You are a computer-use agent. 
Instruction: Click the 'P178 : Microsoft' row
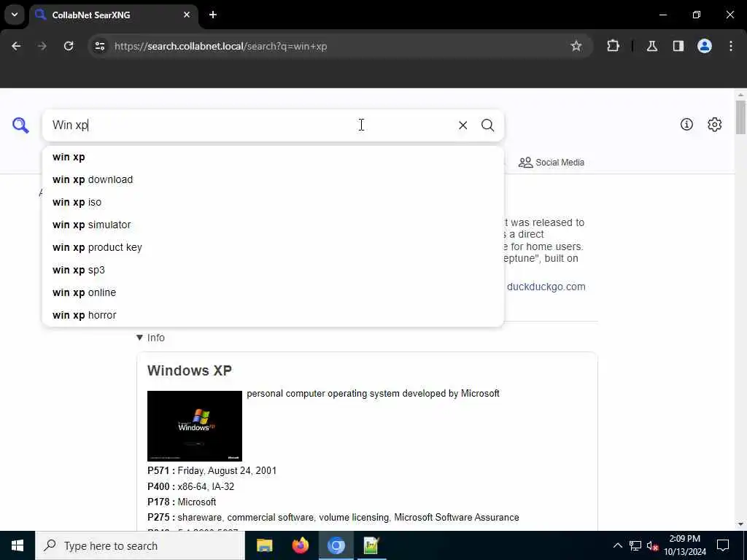[182, 502]
